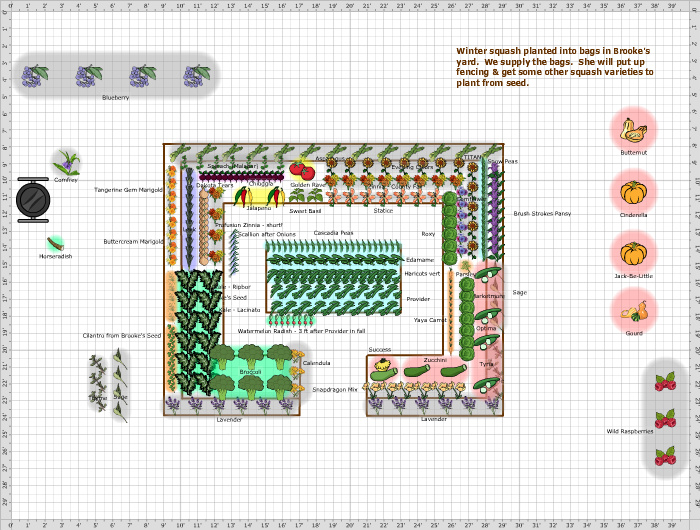Select the Brush Strokes Pansy label
The height and width of the screenshot is (530, 700).
[542, 213]
